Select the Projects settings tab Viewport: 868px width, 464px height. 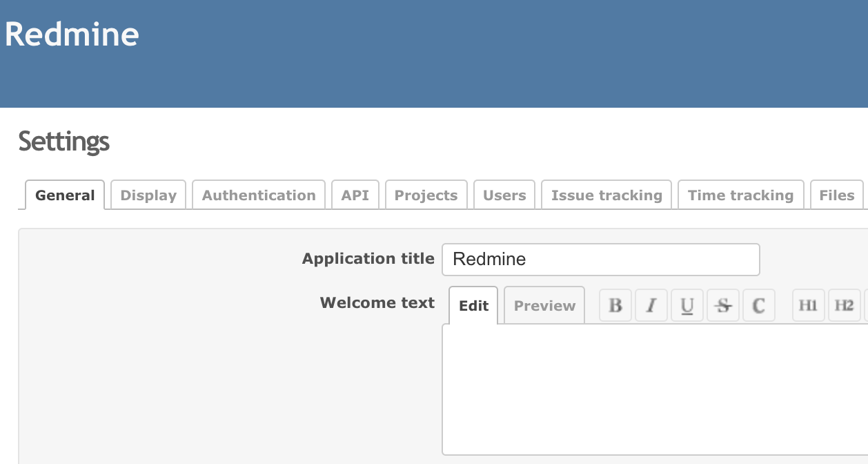coord(426,195)
